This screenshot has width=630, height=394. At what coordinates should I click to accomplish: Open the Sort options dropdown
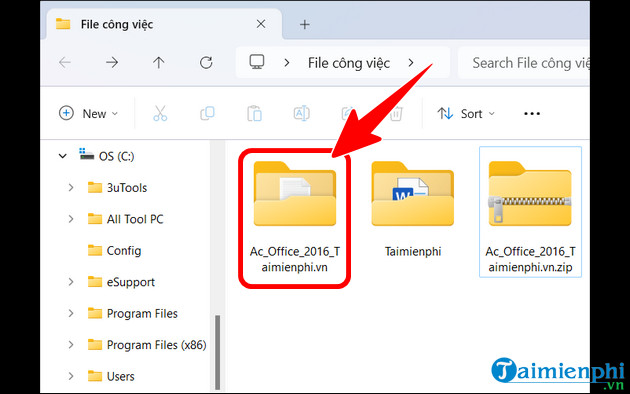(x=466, y=114)
